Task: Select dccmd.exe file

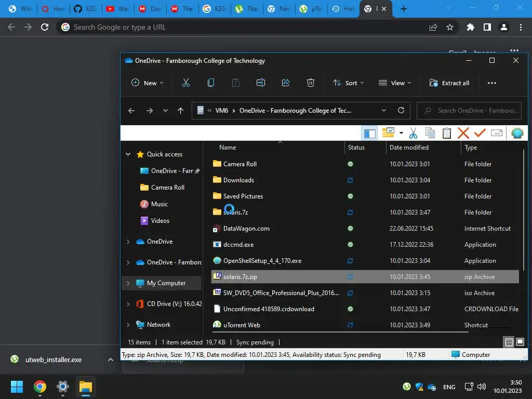Action: coord(365,245)
